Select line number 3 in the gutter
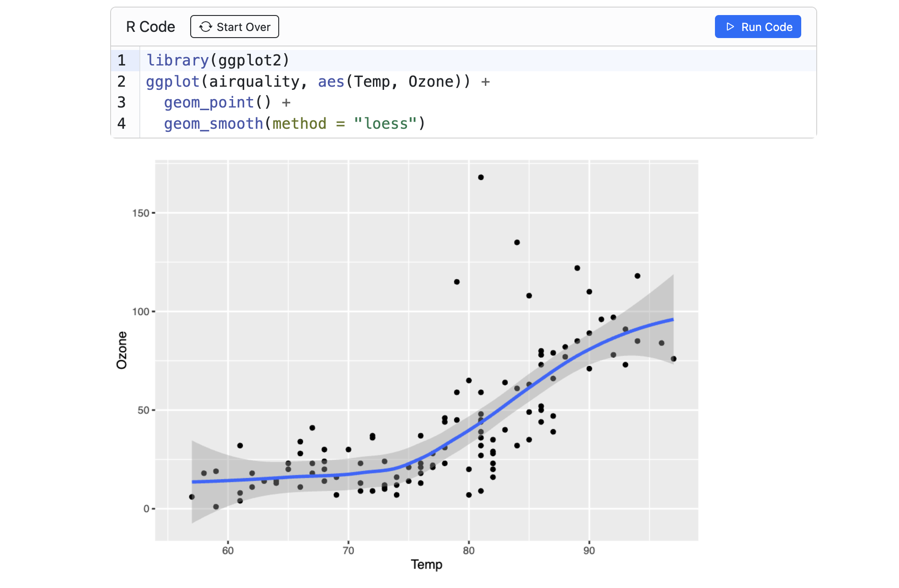This screenshot has width=899, height=588. coord(121,102)
